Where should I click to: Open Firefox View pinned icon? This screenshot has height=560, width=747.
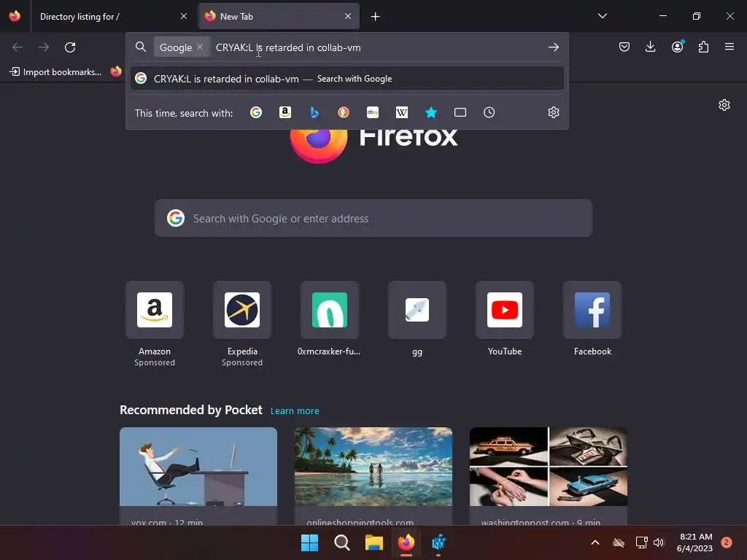point(15,16)
